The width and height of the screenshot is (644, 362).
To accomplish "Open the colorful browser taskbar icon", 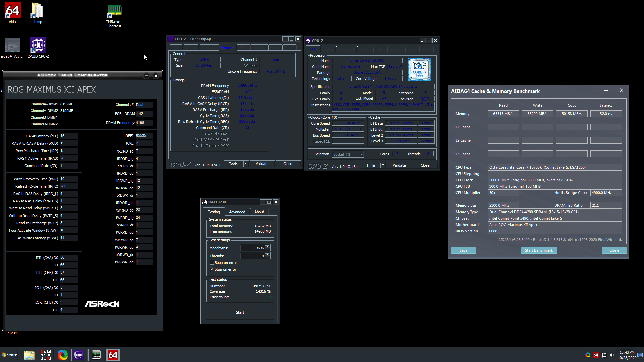I will [63, 355].
